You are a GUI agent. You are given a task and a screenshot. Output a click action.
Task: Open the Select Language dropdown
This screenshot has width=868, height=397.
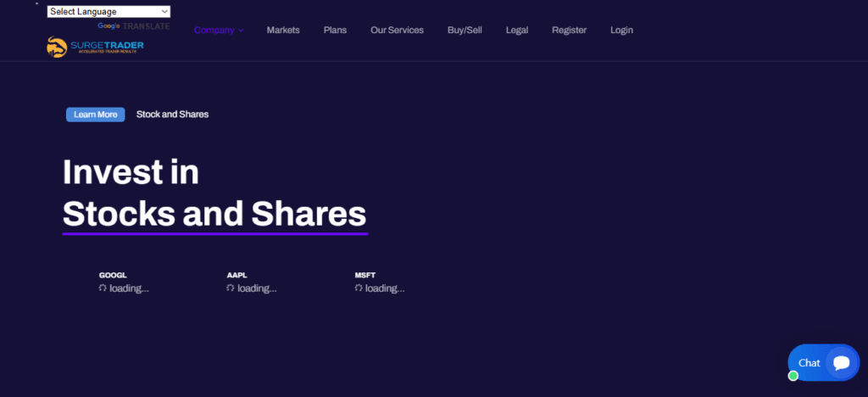tap(108, 12)
